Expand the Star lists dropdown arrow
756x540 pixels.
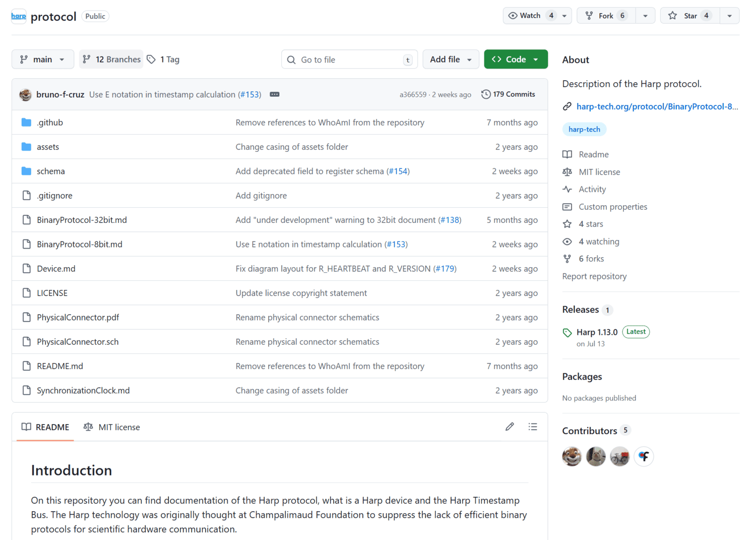pyautogui.click(x=729, y=16)
